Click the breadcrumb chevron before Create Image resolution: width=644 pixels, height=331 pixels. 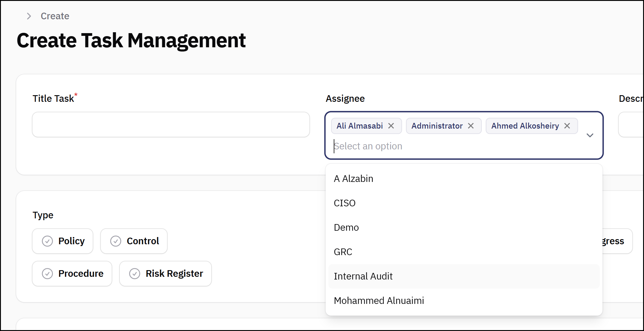[x=29, y=16]
